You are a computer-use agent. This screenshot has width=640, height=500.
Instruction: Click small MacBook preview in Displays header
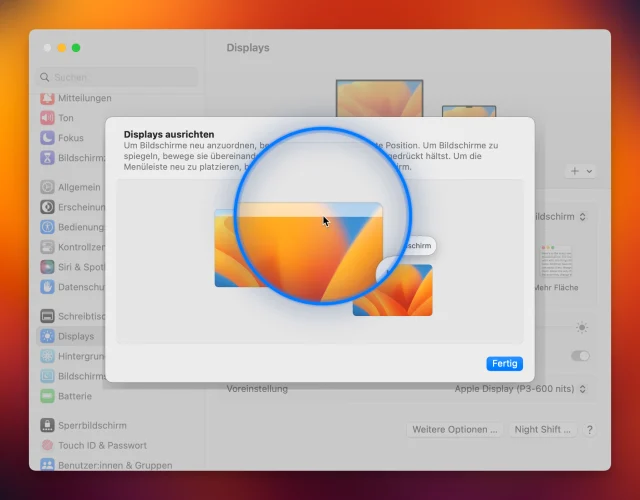[469, 111]
